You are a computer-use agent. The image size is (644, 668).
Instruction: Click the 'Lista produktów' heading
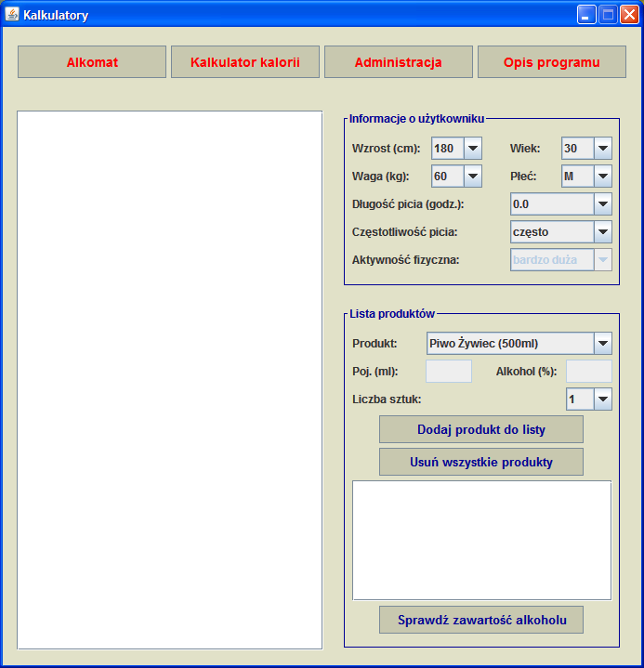[x=392, y=314]
